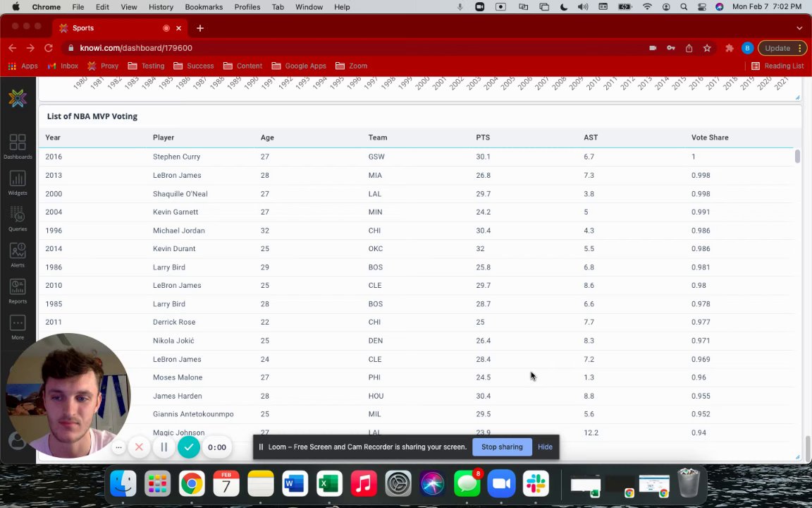The height and width of the screenshot is (508, 812).
Task: Select the Shaquille O'Neal player cell
Action: point(180,194)
